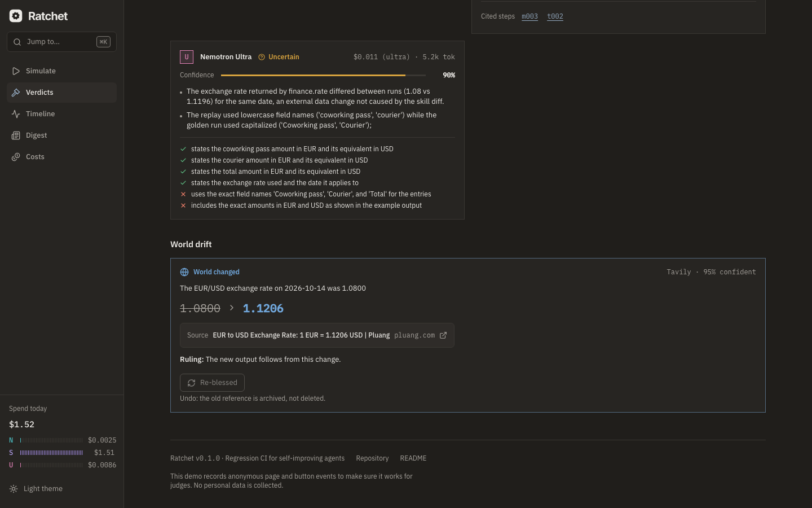Navigate to the Costs page
Viewport: 812px width, 508px height.
click(61, 157)
